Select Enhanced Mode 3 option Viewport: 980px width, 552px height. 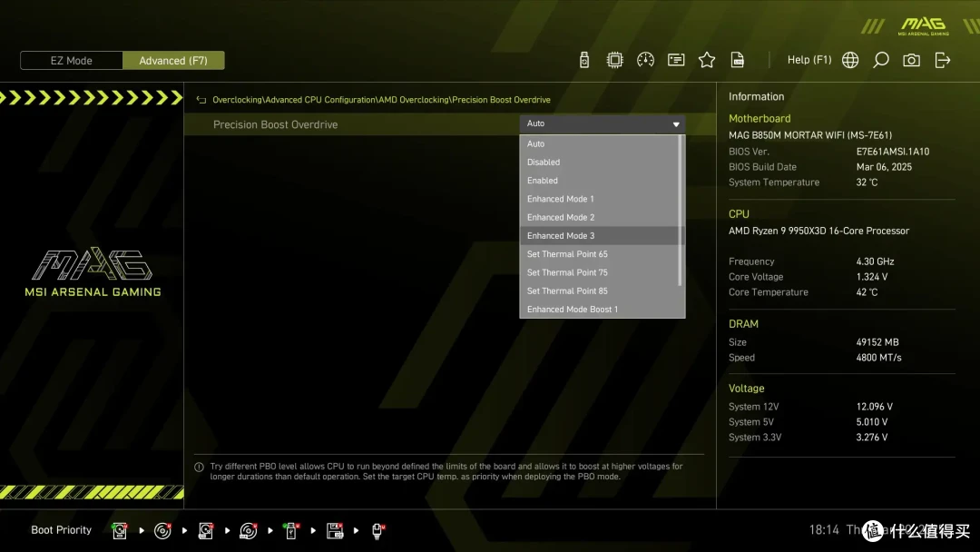(602, 236)
